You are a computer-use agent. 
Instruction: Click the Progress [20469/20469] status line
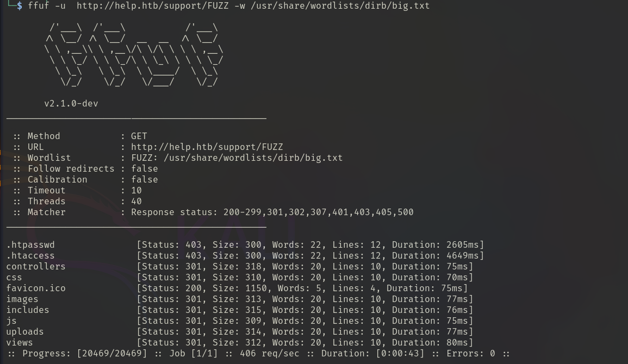coord(258,353)
